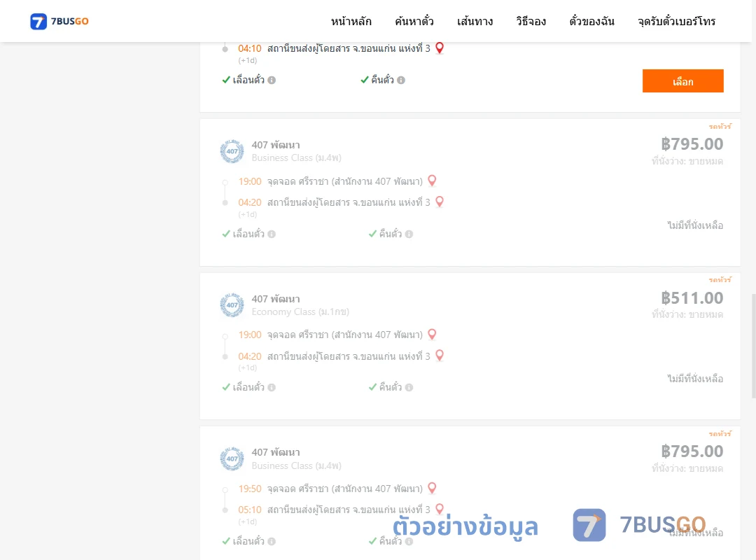Click the ฿511.00 price text
Screen dimensions: 756x560
[x=692, y=298]
